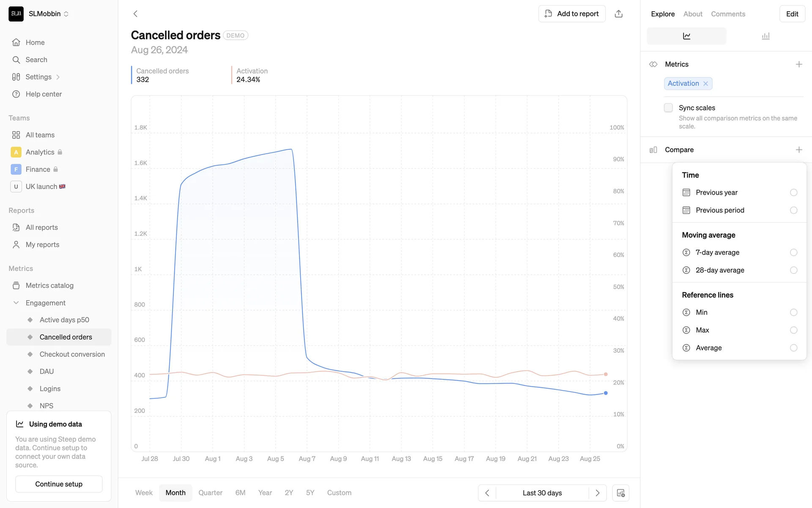Add a metric with the plus icon
The width and height of the screenshot is (812, 508).
[x=798, y=64]
